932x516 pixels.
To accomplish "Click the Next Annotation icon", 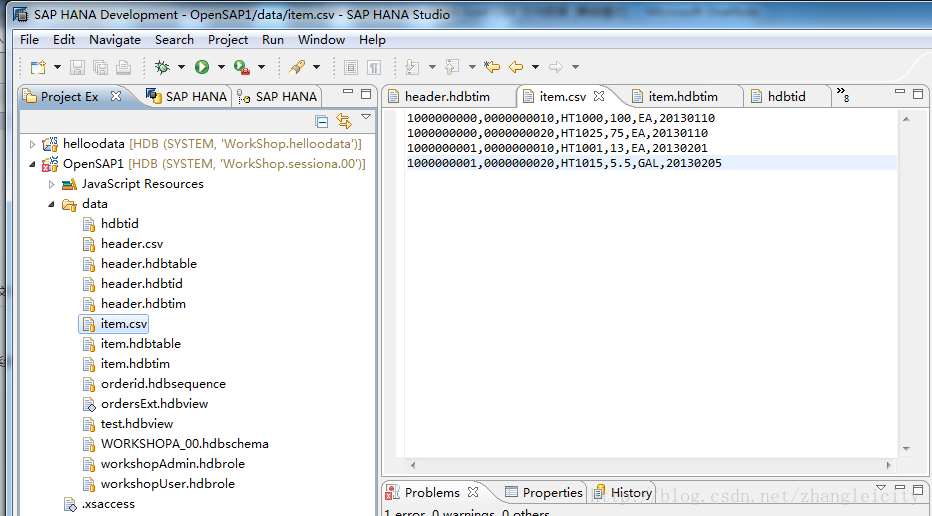I will (412, 67).
